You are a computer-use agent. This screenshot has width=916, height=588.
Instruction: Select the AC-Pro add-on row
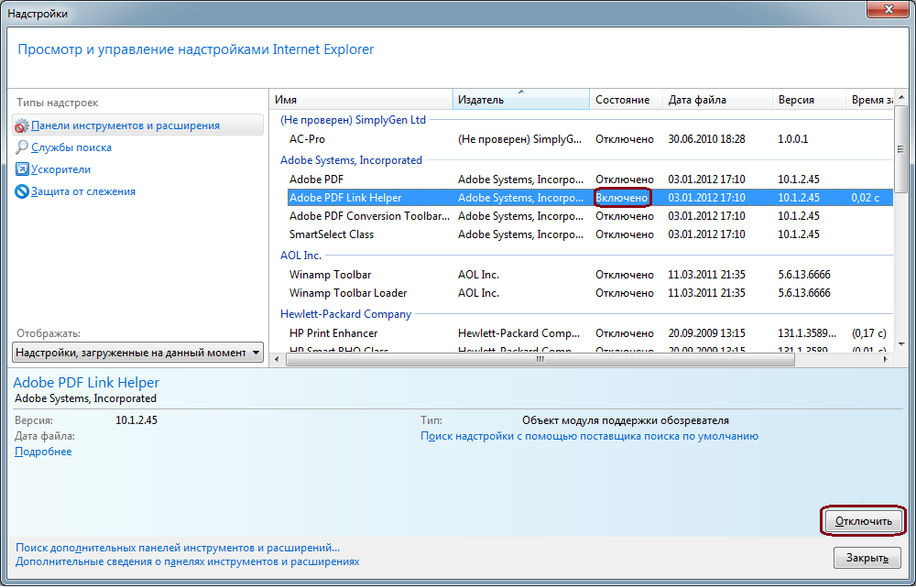[308, 139]
